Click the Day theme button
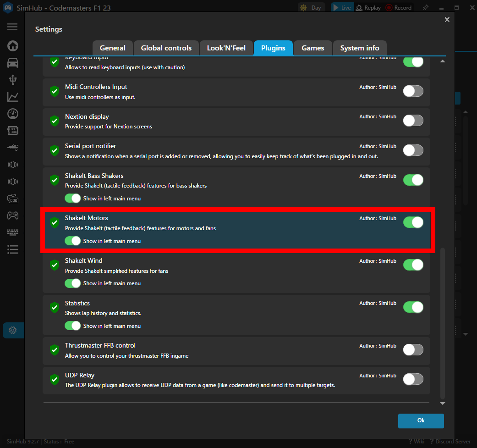This screenshot has height=448, width=477. click(x=311, y=8)
